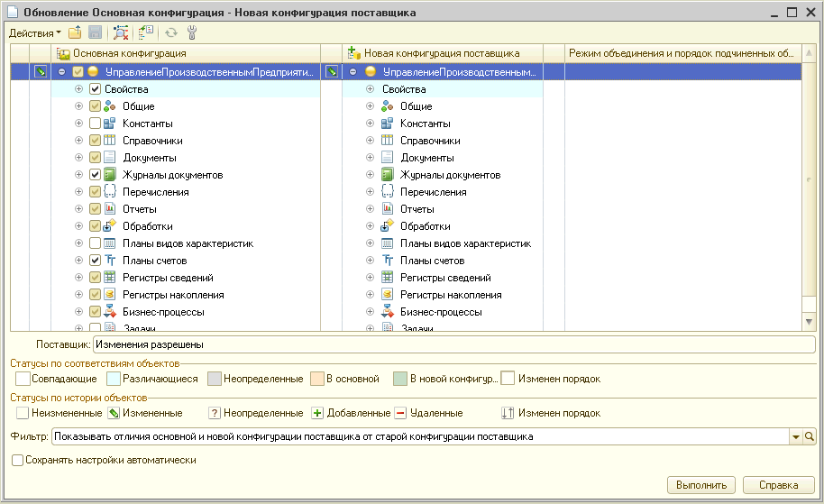Viewport: 824px width, 504px height.
Task: Click the Фильтр combo box text field
Action: pos(420,436)
